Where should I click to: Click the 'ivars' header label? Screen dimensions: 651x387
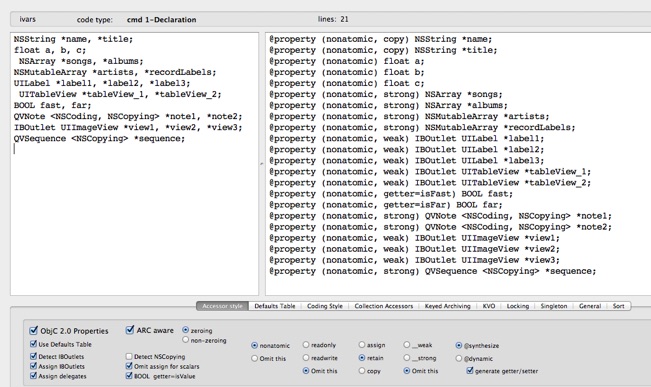27,19
